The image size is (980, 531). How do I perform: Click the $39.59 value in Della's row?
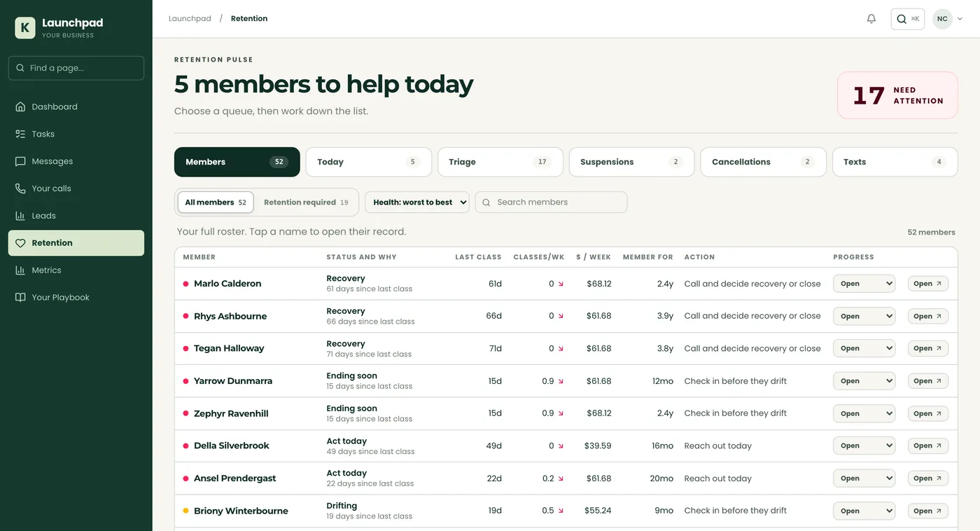[598, 446]
